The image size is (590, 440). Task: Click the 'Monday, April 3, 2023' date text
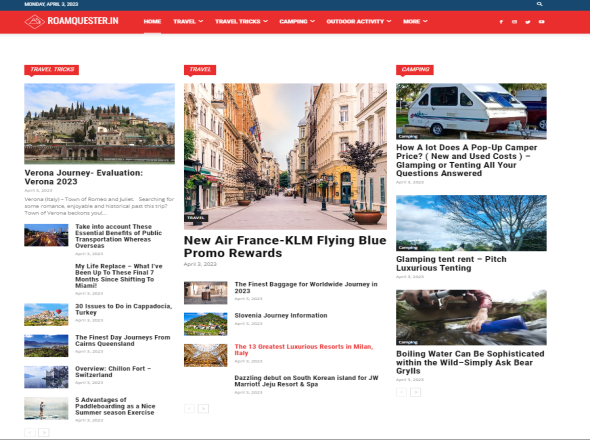(x=51, y=4)
